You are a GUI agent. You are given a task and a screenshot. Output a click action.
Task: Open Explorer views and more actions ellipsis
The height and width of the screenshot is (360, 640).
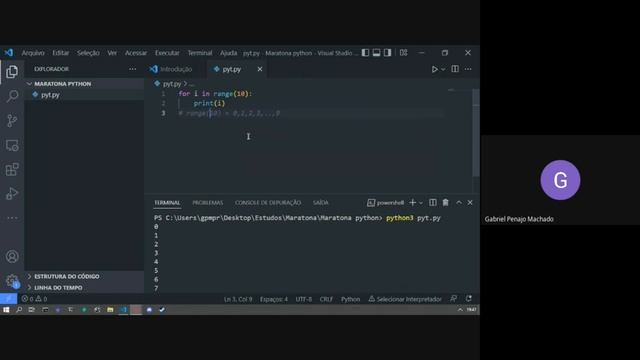pos(133,69)
